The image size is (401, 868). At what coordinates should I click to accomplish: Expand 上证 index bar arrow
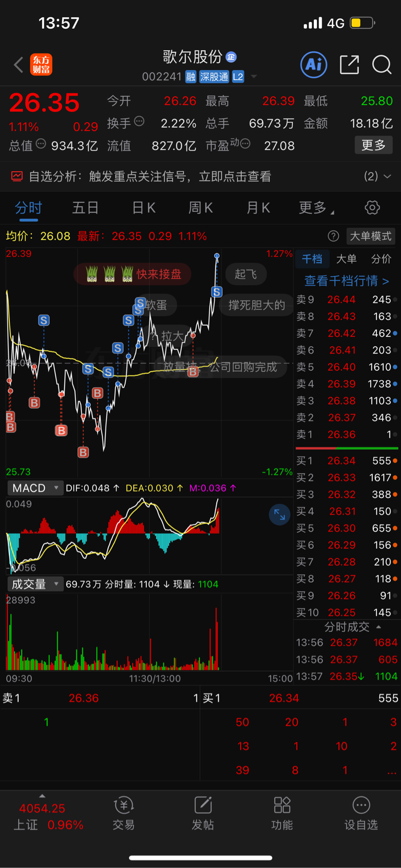coord(42,796)
